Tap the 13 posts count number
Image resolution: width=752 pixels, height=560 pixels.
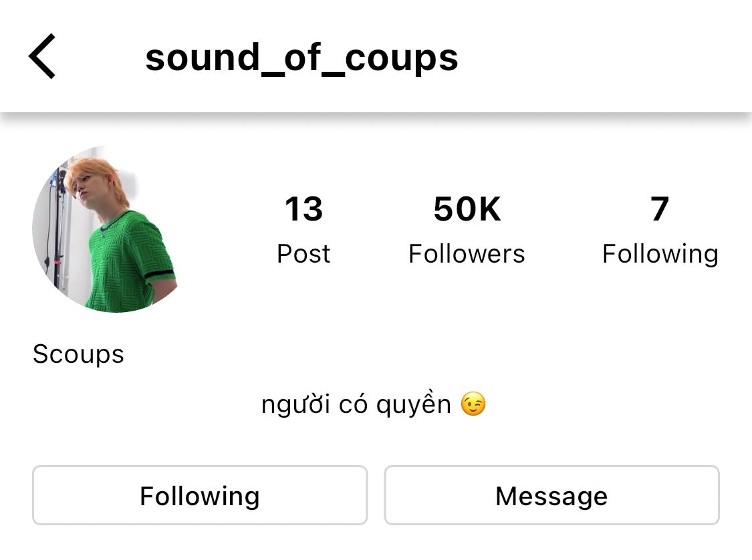tap(303, 208)
